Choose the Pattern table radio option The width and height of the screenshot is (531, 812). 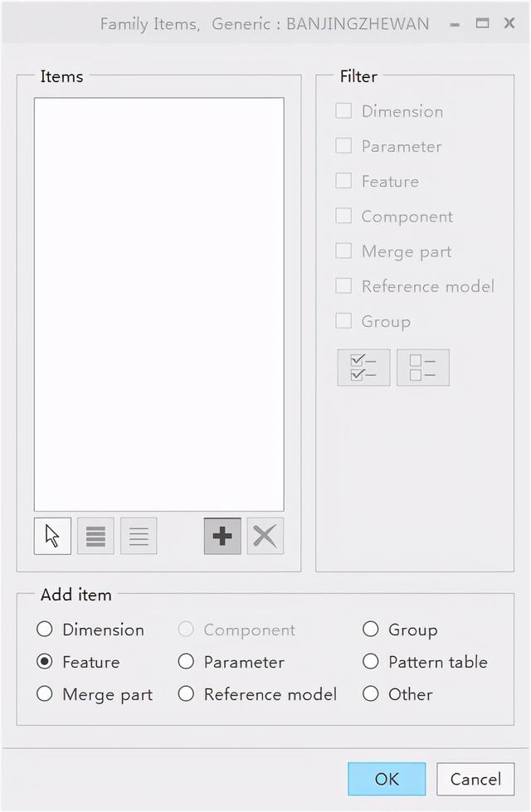(x=371, y=662)
